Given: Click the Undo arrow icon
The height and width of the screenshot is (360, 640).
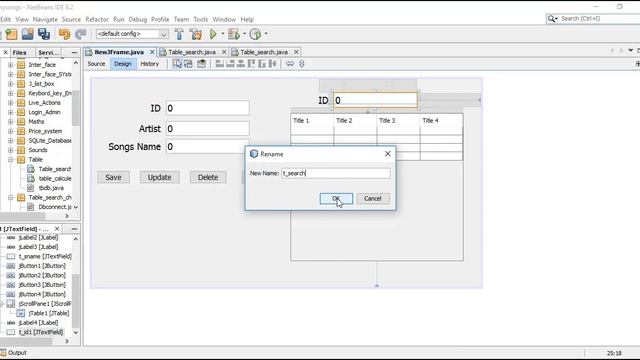Looking at the screenshot, I should coord(64,34).
